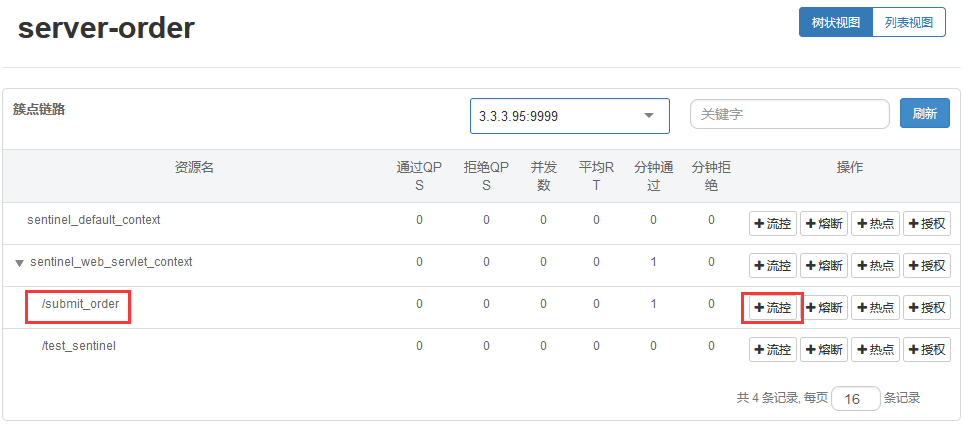The height and width of the screenshot is (425, 964).
Task: Click 流控 for sentinel_default_context row
Action: (772, 224)
